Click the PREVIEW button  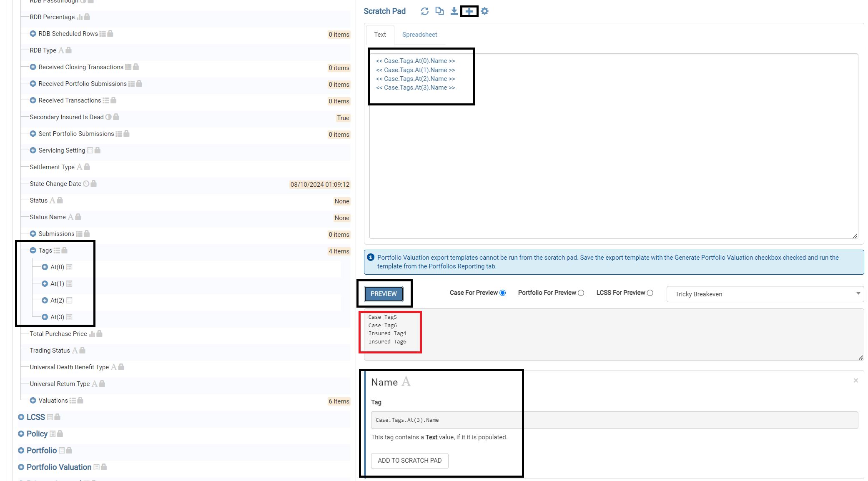click(x=384, y=294)
